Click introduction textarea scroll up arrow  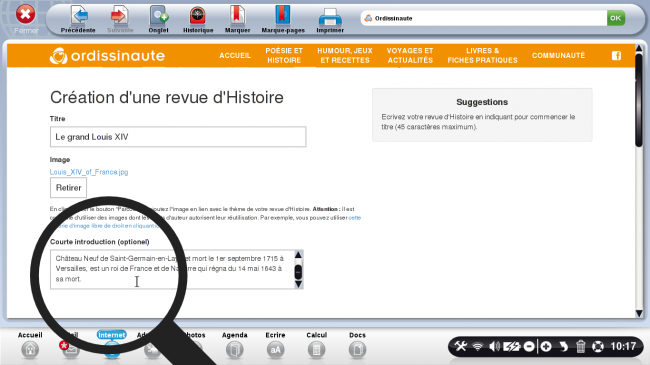(x=298, y=255)
